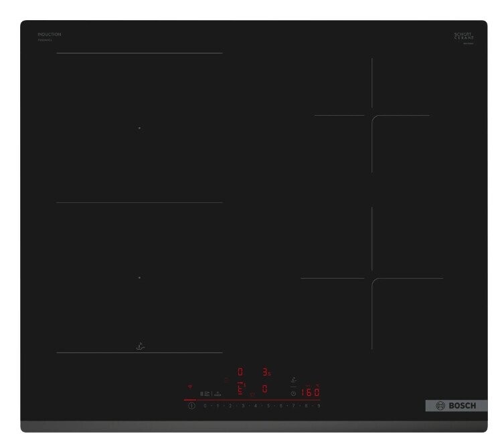
Task: Select rear-right zone display showing 3.5
Action: point(267,372)
